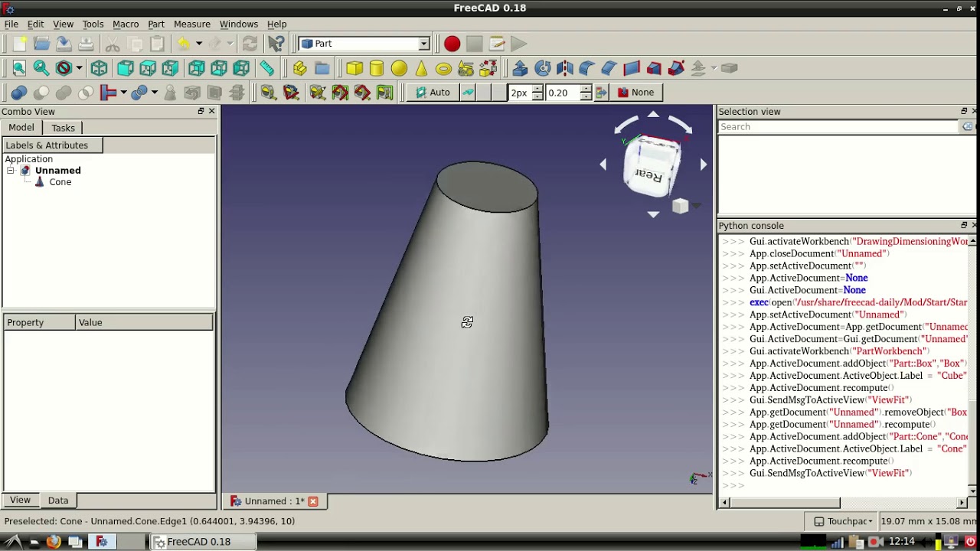Open the View menu
Viewport: 980px width, 551px height.
tap(64, 24)
